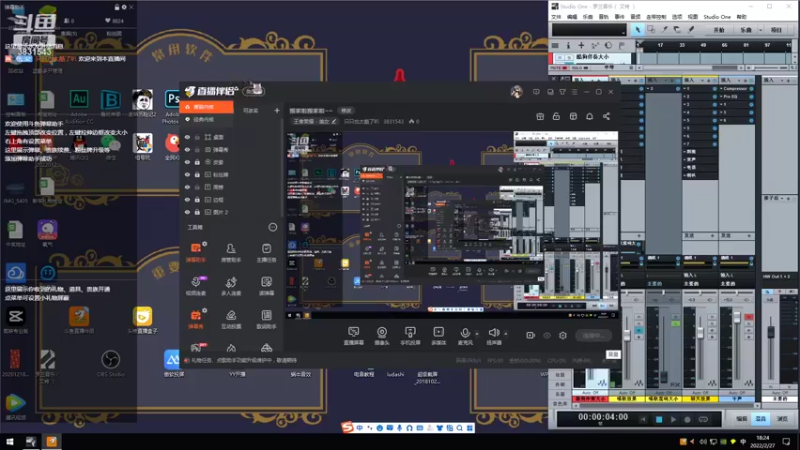Open 编辑 menu in Studio One
This screenshot has width=800, height=450.
pyautogui.click(x=572, y=17)
